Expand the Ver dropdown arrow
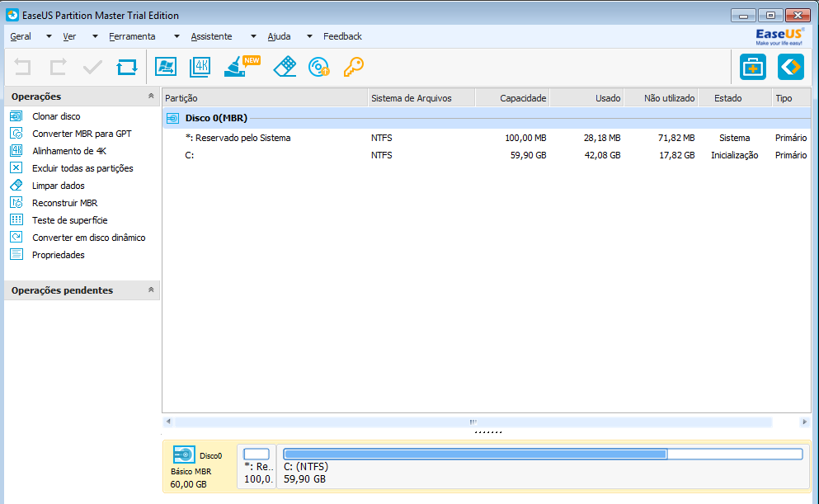The height and width of the screenshot is (504, 819). [x=95, y=36]
